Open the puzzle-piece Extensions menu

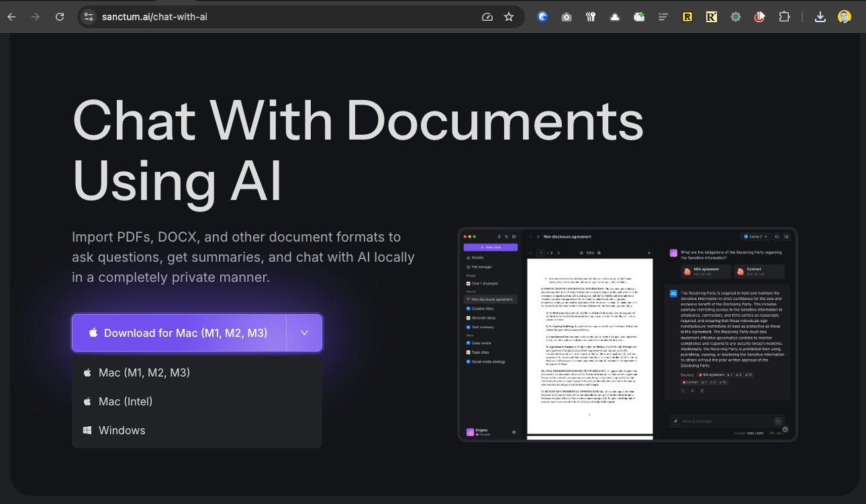coord(784,17)
